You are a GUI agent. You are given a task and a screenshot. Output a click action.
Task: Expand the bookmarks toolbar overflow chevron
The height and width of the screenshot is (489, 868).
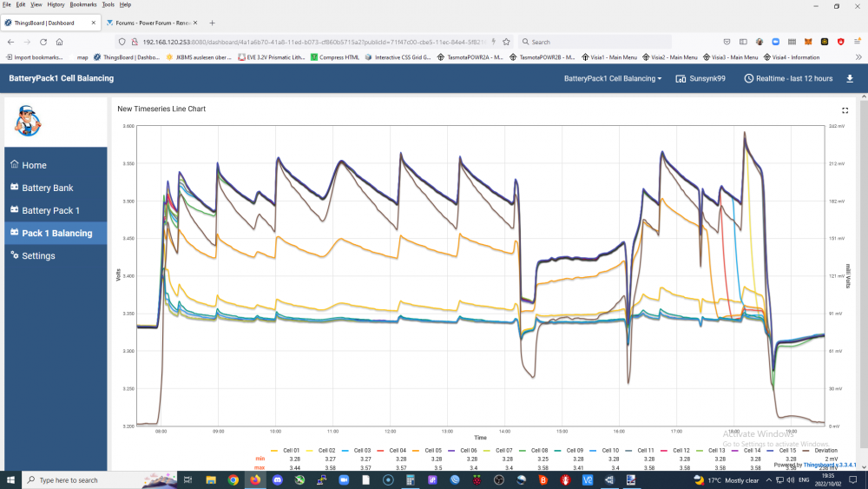pos(858,57)
